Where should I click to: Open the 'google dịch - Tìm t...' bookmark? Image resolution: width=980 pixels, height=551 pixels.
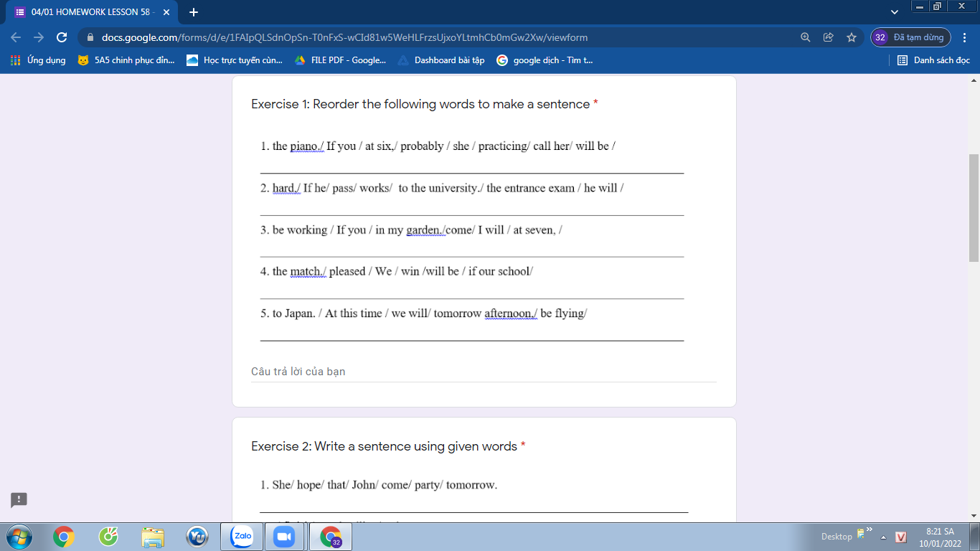tap(545, 60)
